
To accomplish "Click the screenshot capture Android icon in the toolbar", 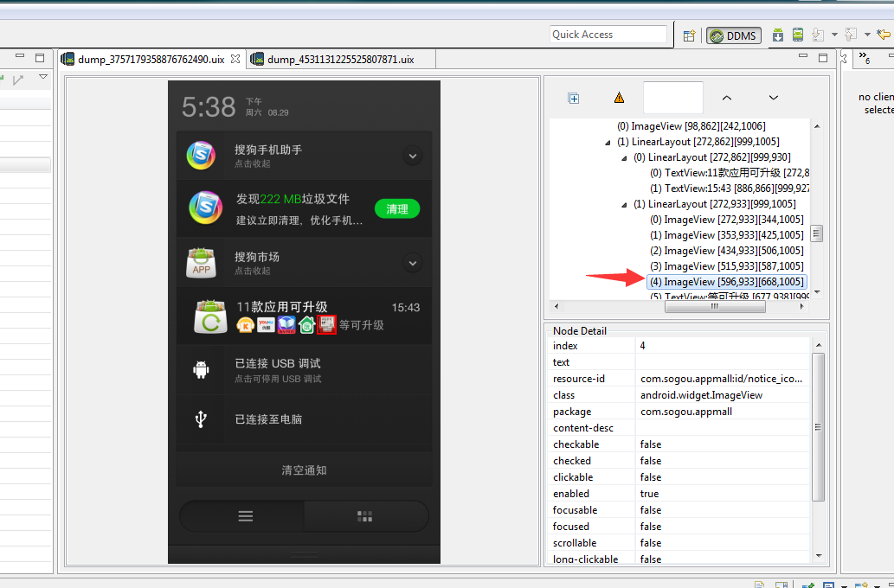I will coord(777,35).
